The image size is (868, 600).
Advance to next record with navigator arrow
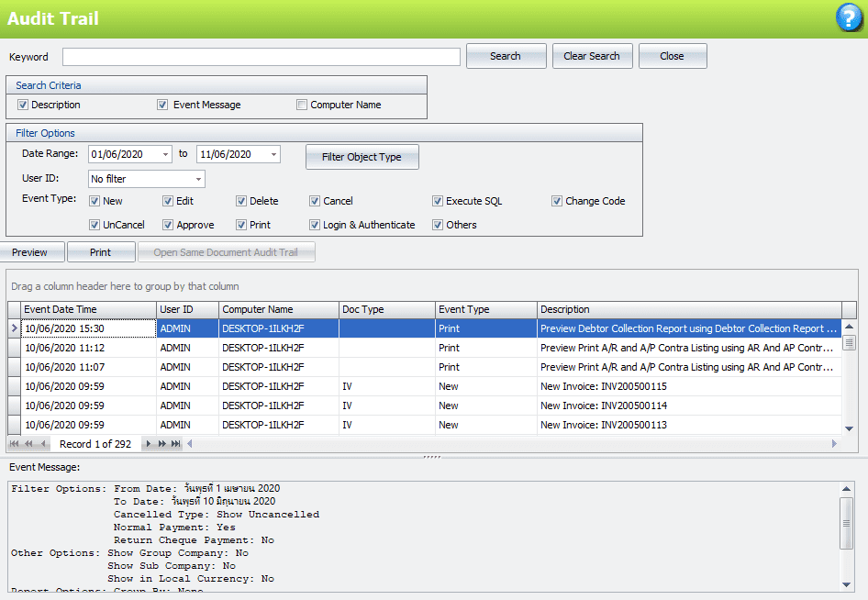coord(148,443)
